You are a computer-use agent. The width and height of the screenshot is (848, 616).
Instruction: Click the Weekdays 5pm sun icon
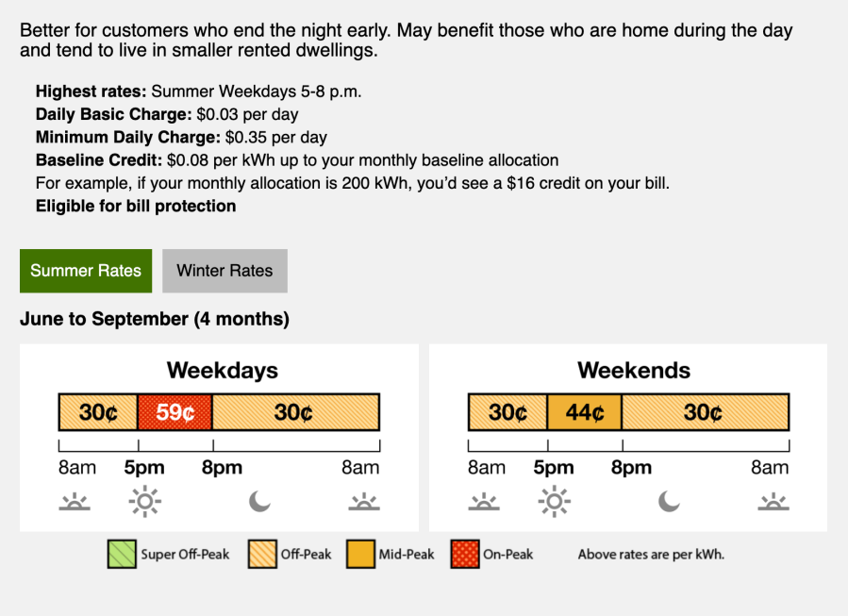coord(145,502)
